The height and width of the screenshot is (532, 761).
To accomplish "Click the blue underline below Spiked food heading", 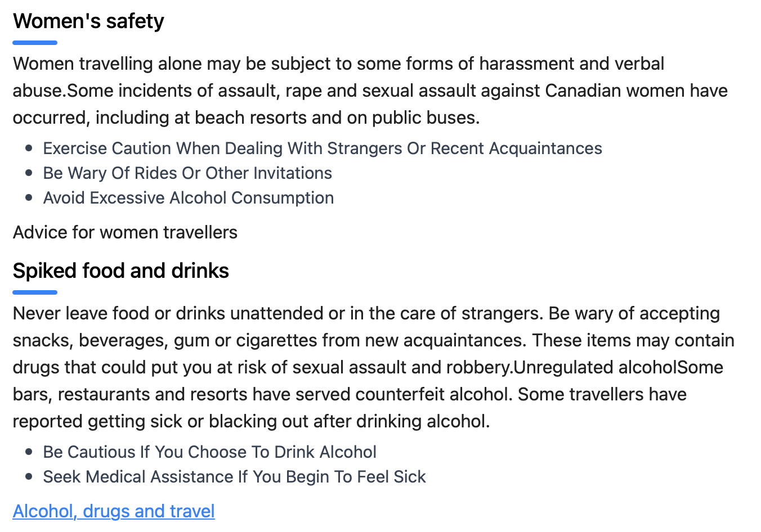I will [35, 292].
